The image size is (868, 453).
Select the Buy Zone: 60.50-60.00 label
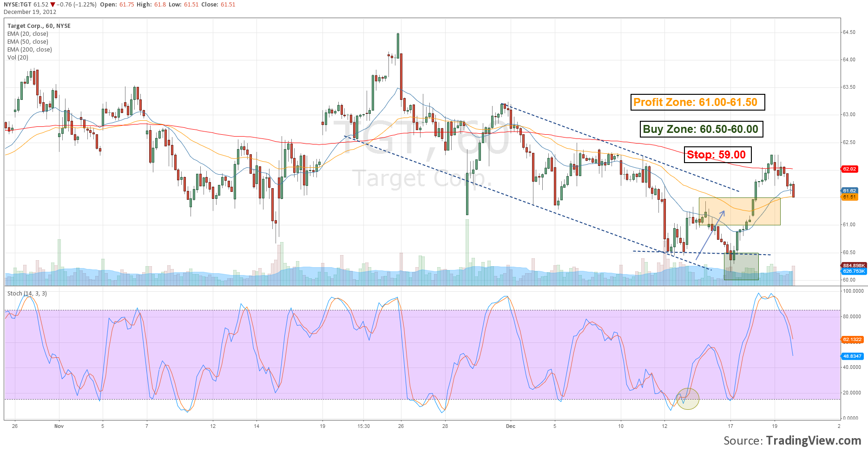click(700, 129)
